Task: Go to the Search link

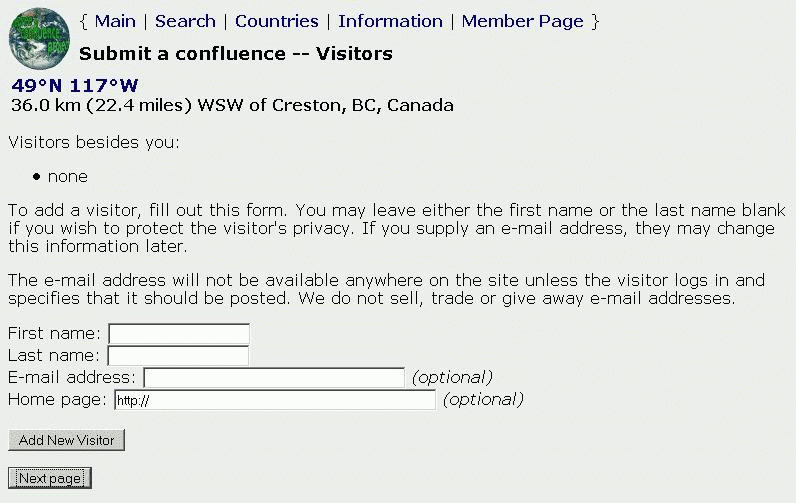Action: [x=185, y=21]
